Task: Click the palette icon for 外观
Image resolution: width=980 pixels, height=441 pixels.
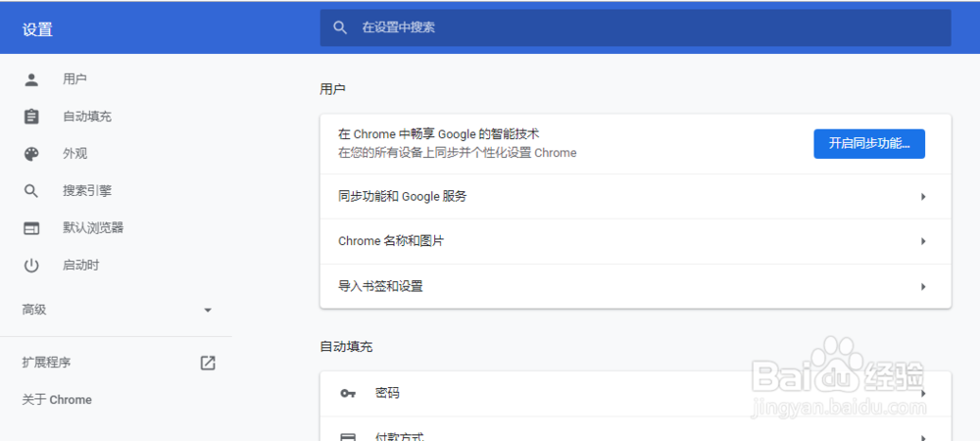Action: coord(31,154)
